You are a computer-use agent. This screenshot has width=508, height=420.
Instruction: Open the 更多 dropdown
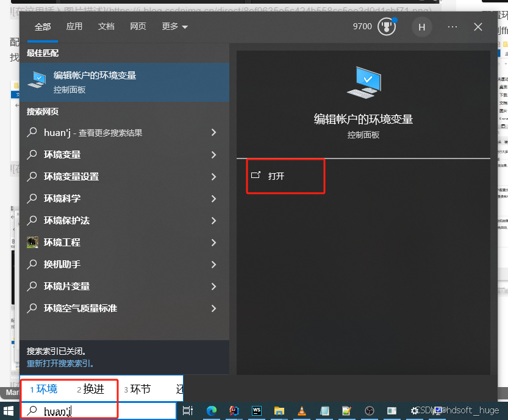[174, 26]
